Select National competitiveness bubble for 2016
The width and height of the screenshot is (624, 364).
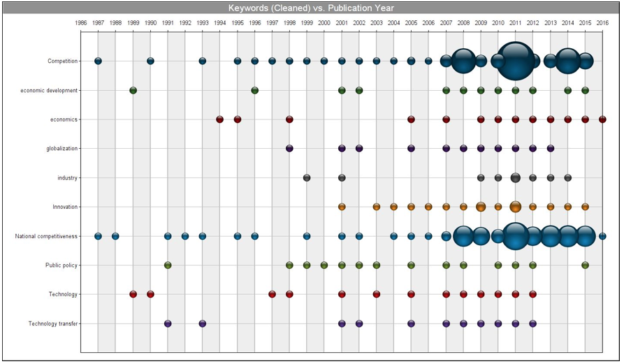602,236
